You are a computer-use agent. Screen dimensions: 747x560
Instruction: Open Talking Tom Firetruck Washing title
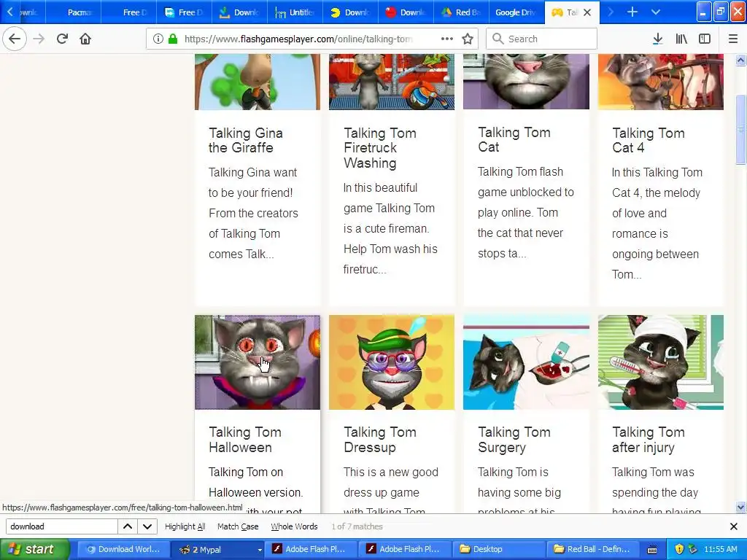(x=379, y=148)
